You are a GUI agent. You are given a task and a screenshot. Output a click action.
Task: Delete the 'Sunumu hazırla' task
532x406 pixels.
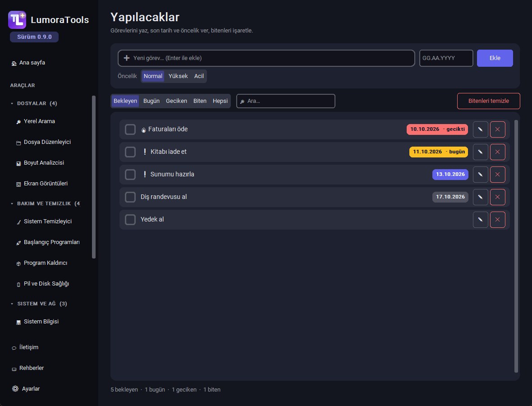(x=497, y=175)
